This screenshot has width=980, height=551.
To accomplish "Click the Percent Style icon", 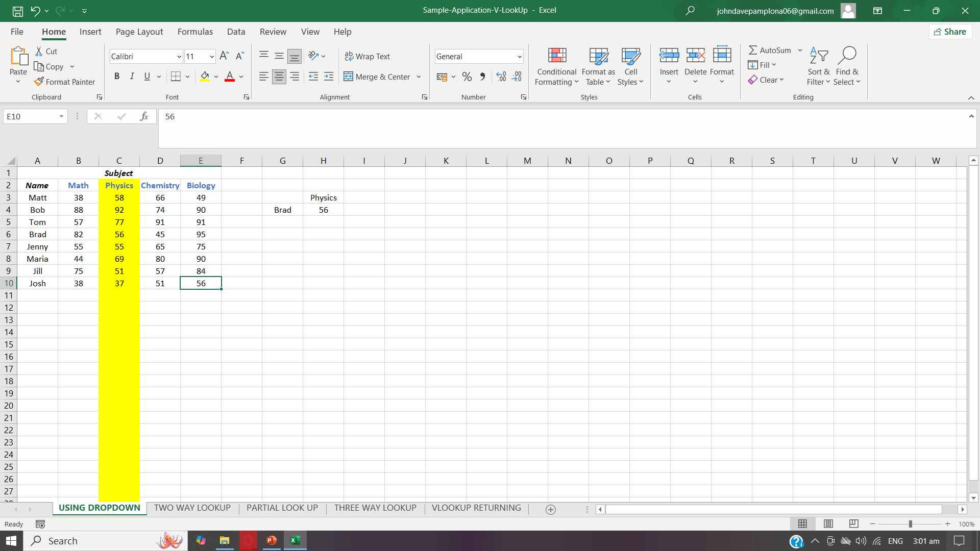I will [467, 77].
